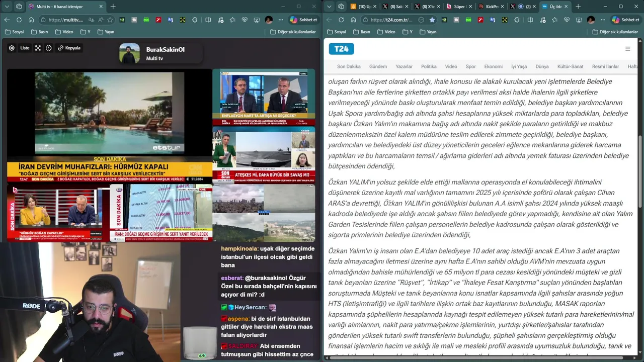Viewport: 644px width, 362px height.
Task: Expand Diğer sık kullanılanlar in T24 window
Action: [615, 32]
